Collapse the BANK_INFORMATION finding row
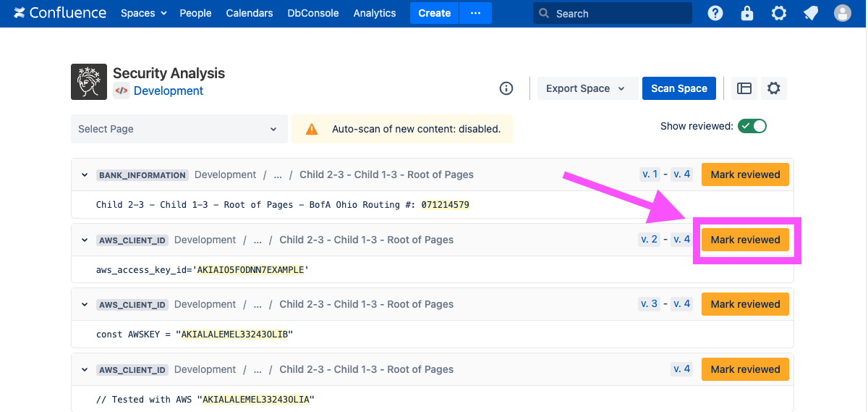This screenshot has width=868, height=412. 85,175
